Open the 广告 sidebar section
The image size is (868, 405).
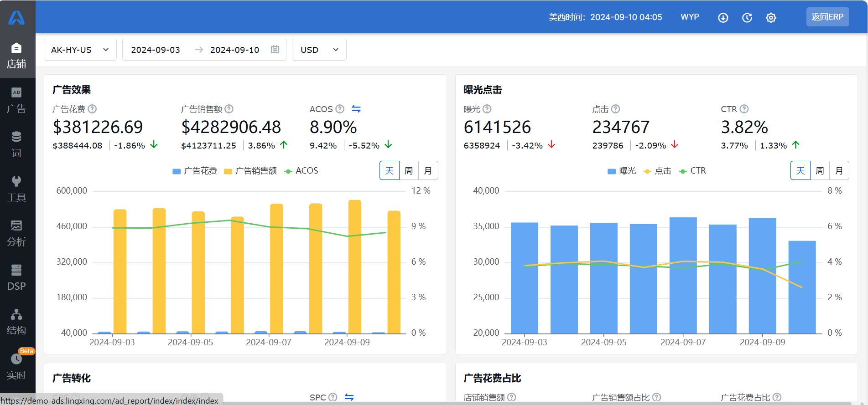pos(17,101)
